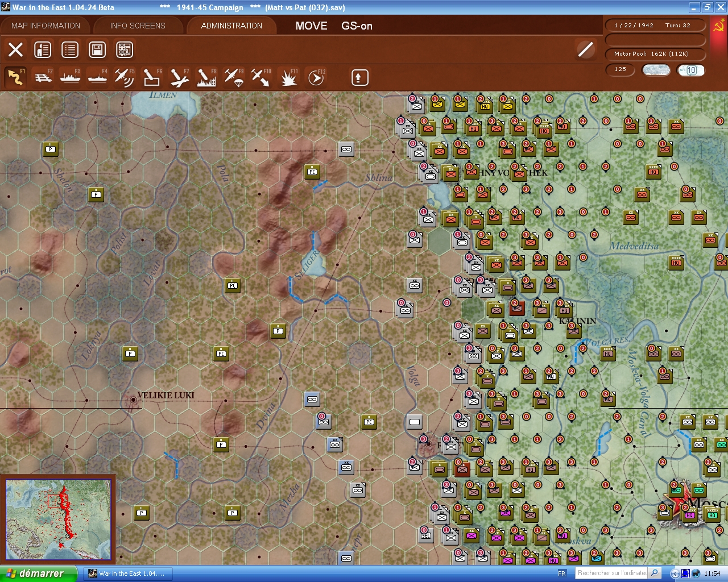
Task: Select F11 explosion mode icon
Action: tap(288, 77)
